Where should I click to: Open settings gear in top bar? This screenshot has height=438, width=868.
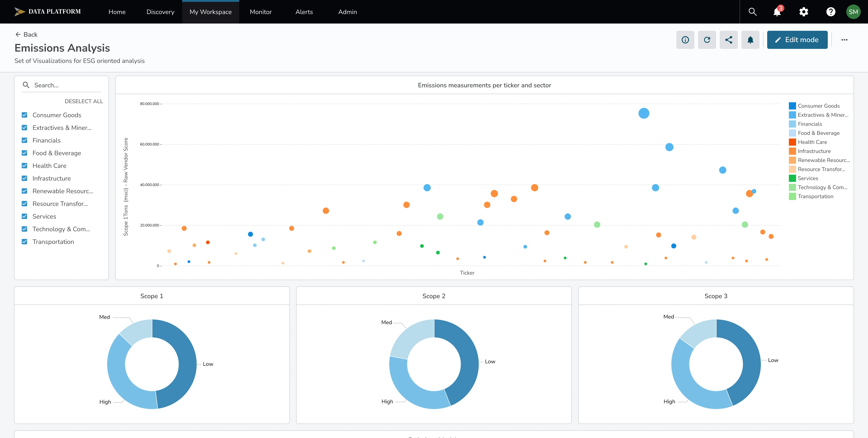(804, 12)
